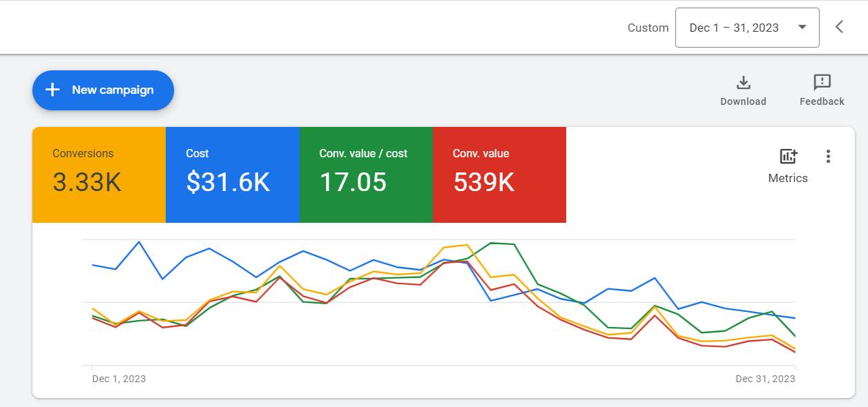
Task: Open the Metrics chart icon
Action: click(788, 157)
